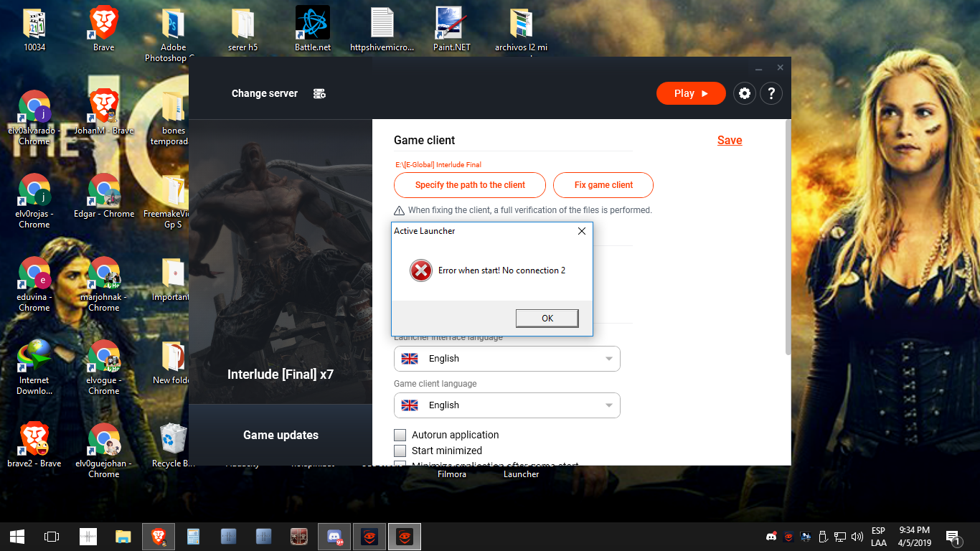Image resolution: width=980 pixels, height=551 pixels.
Task: Close the Active Launcher error dialog
Action: tap(582, 231)
